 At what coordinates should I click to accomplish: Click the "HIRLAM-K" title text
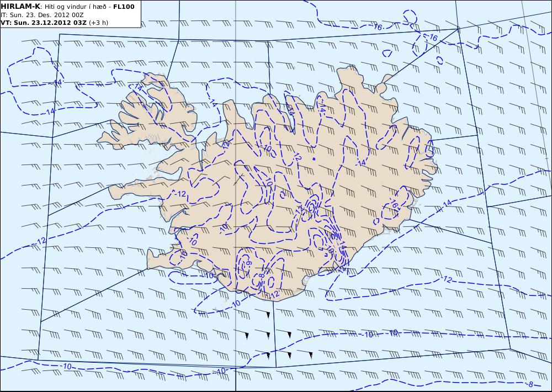click(20, 7)
